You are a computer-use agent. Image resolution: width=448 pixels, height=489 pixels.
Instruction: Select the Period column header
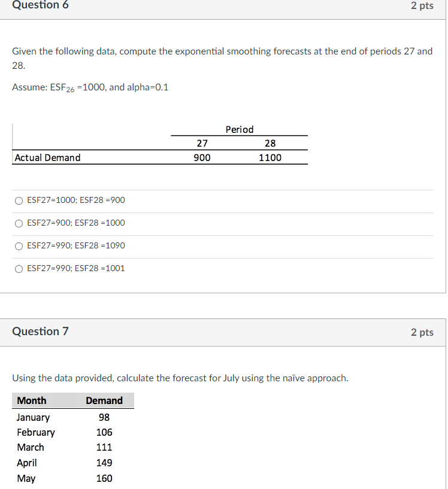point(239,129)
